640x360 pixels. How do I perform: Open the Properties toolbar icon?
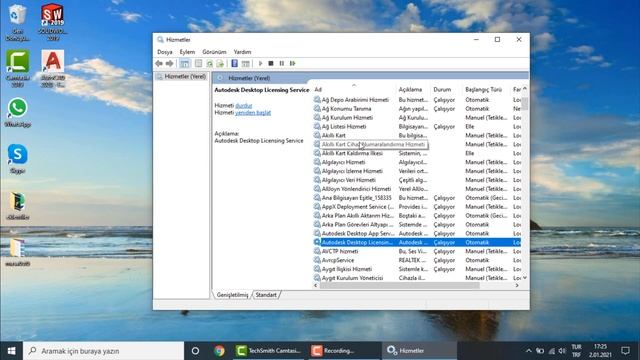[198, 63]
